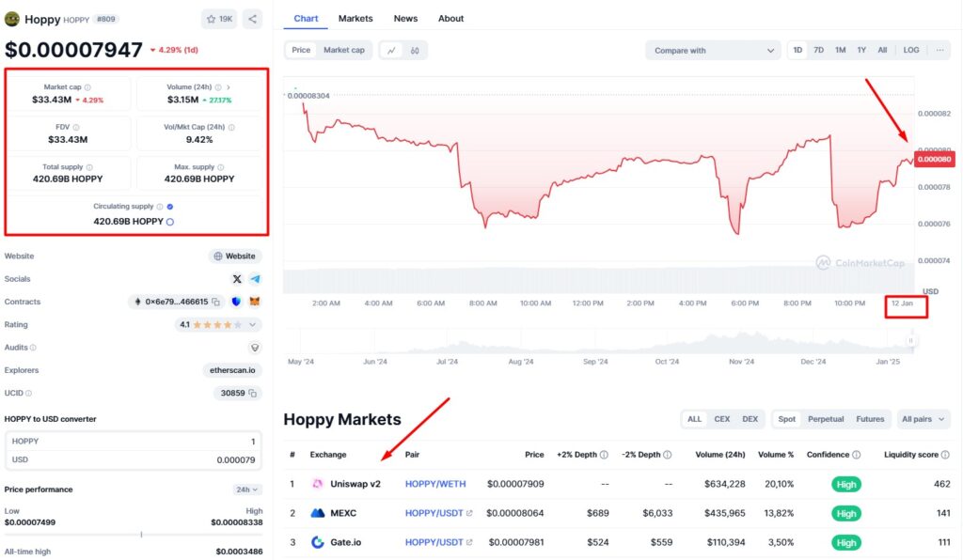963x560 pixels.
Task: Select the 7D chart time range
Action: click(x=818, y=50)
